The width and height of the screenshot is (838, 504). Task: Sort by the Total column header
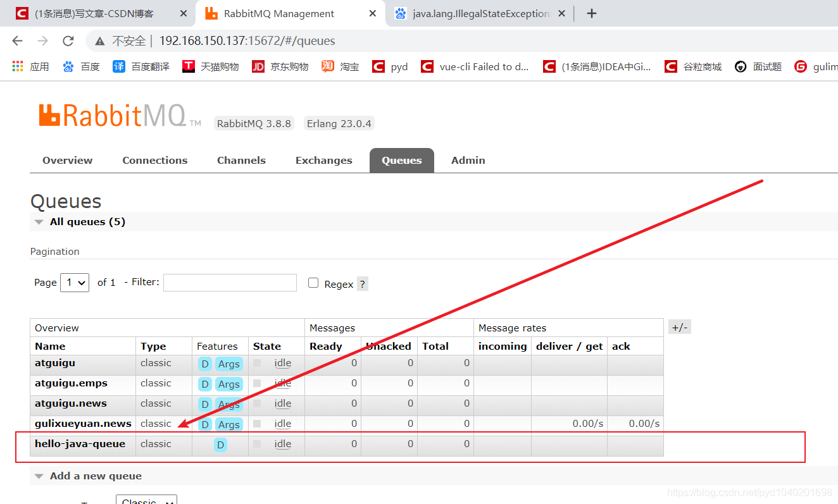tap(435, 347)
